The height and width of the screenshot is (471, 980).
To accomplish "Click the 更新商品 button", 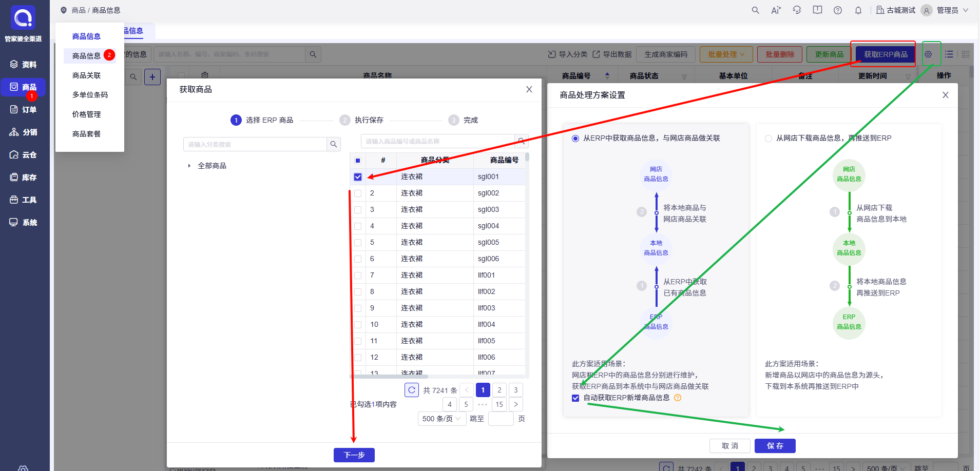I will tap(829, 54).
